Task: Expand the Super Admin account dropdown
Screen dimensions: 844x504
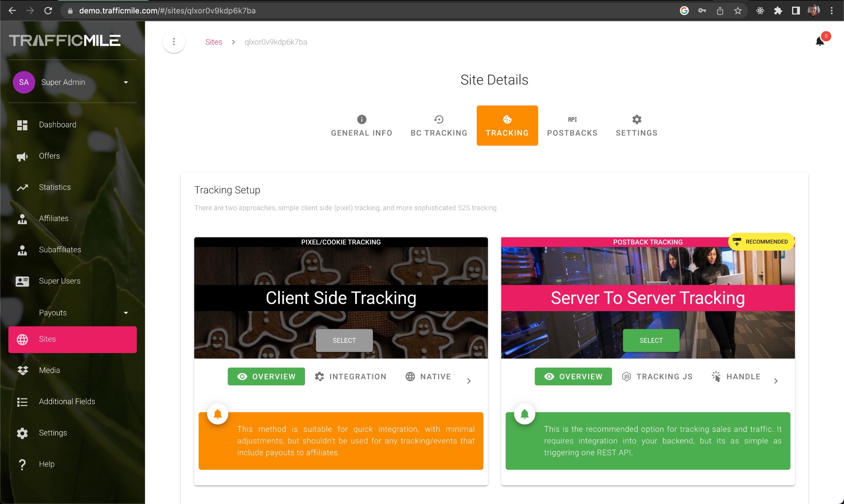Action: point(127,82)
